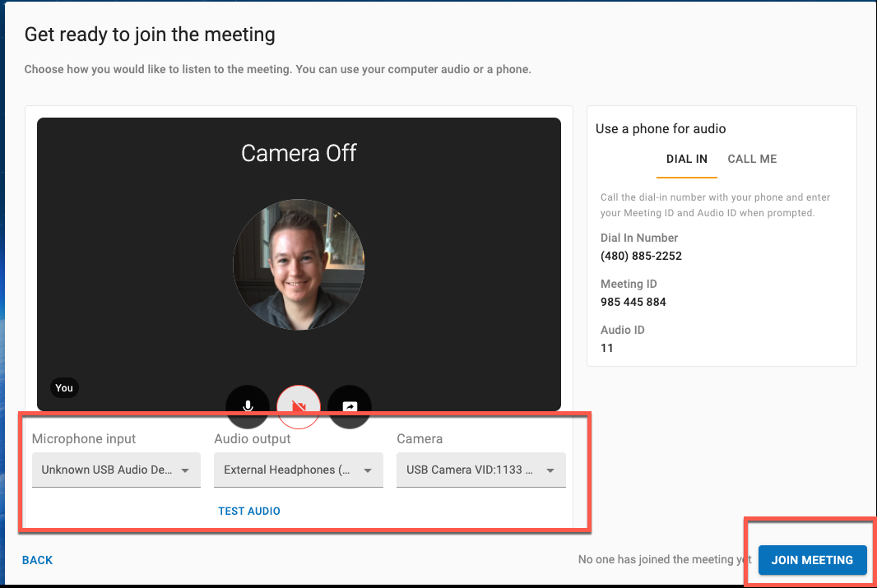The image size is (877, 588).
Task: Click the TEST AUDIO link
Action: (249, 511)
